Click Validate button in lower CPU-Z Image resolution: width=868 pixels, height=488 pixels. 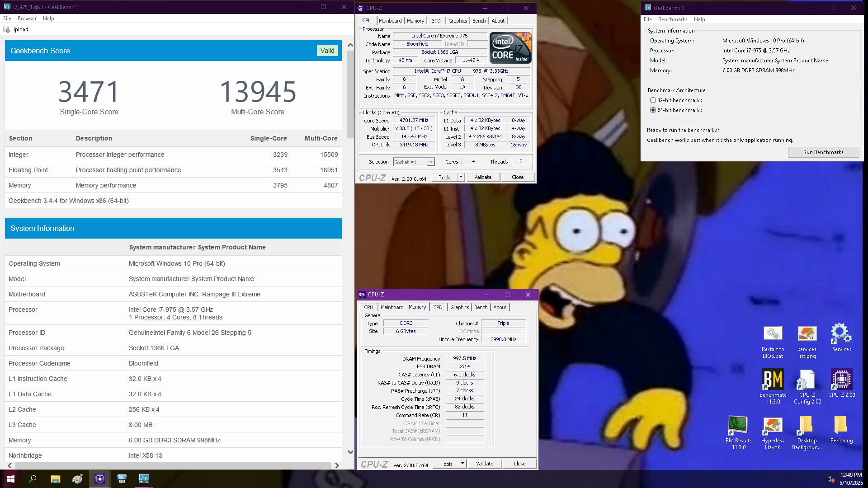pos(485,464)
